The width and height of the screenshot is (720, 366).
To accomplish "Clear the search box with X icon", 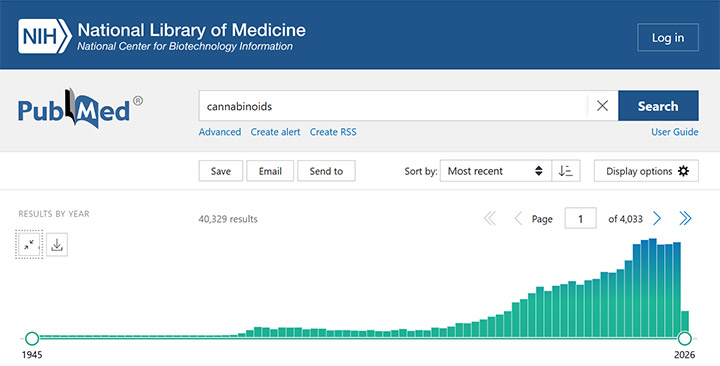I will point(602,106).
